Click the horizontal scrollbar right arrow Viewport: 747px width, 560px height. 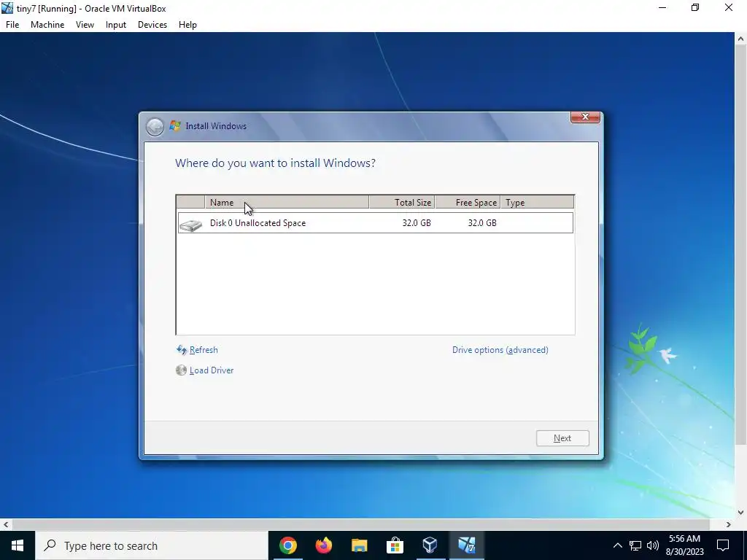click(x=729, y=524)
